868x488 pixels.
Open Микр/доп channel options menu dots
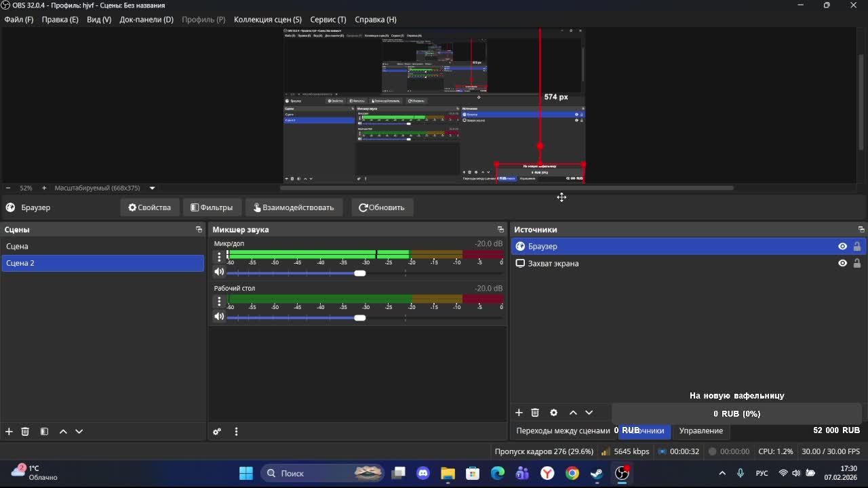219,256
